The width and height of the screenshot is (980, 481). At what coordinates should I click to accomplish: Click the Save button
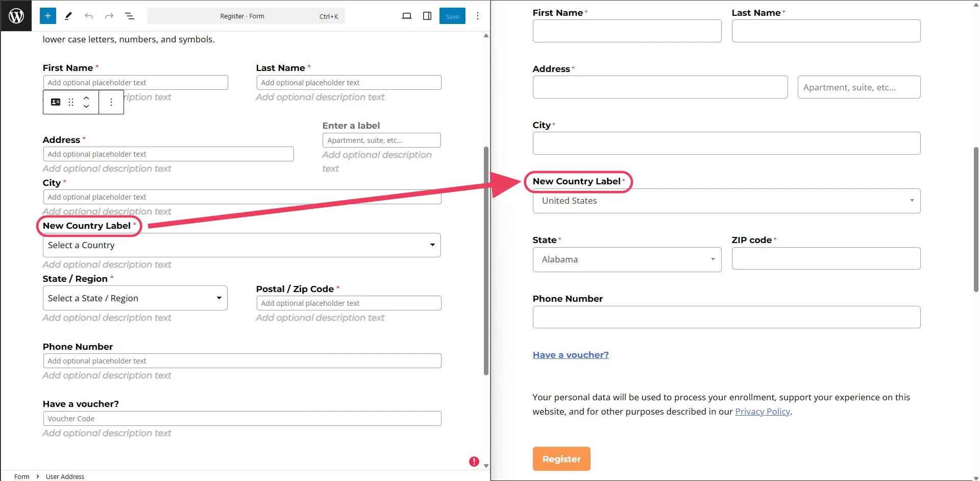(x=452, y=16)
